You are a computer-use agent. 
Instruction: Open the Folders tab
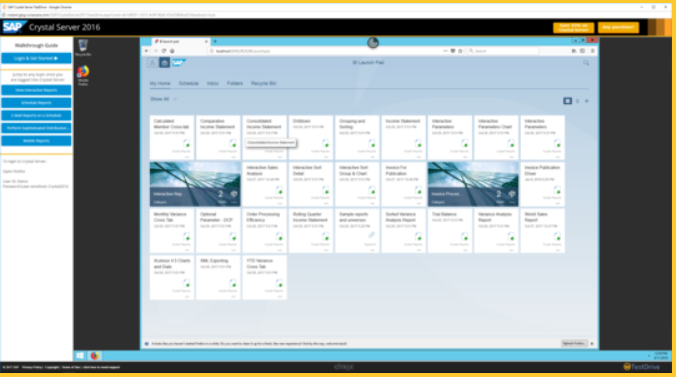(235, 83)
